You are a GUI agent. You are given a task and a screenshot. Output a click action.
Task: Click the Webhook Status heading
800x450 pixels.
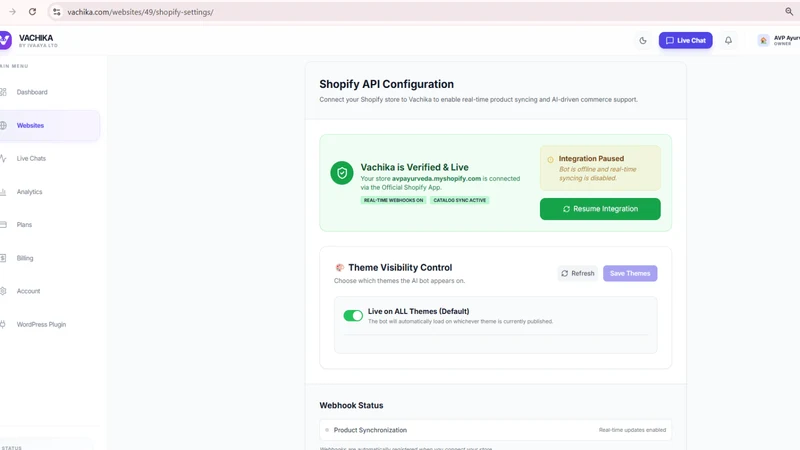click(x=351, y=406)
